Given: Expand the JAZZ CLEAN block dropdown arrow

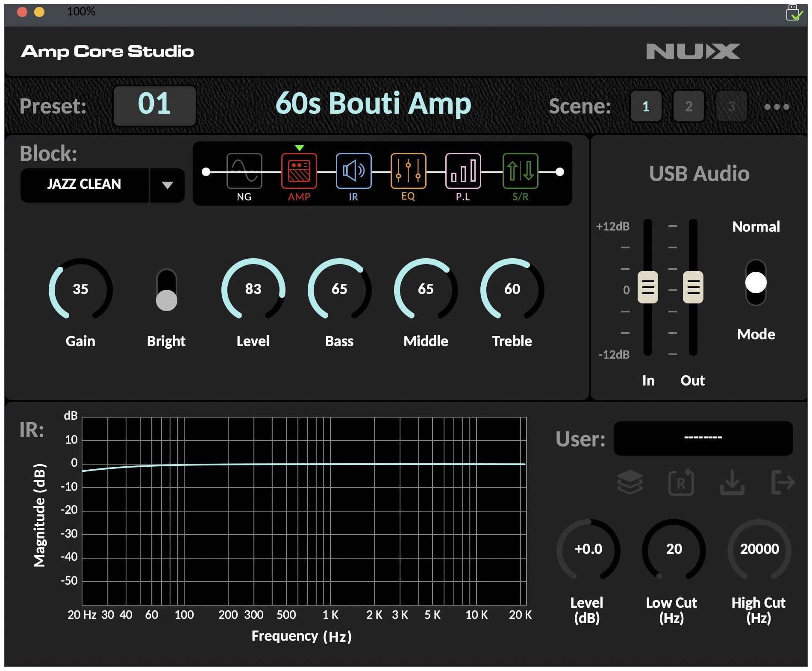Looking at the screenshot, I should coord(167,185).
